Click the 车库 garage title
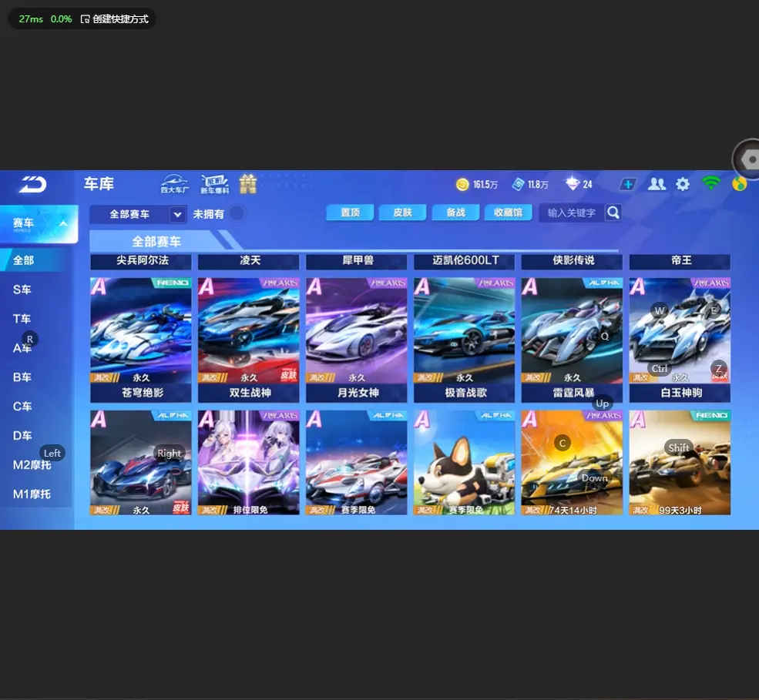 [99, 184]
